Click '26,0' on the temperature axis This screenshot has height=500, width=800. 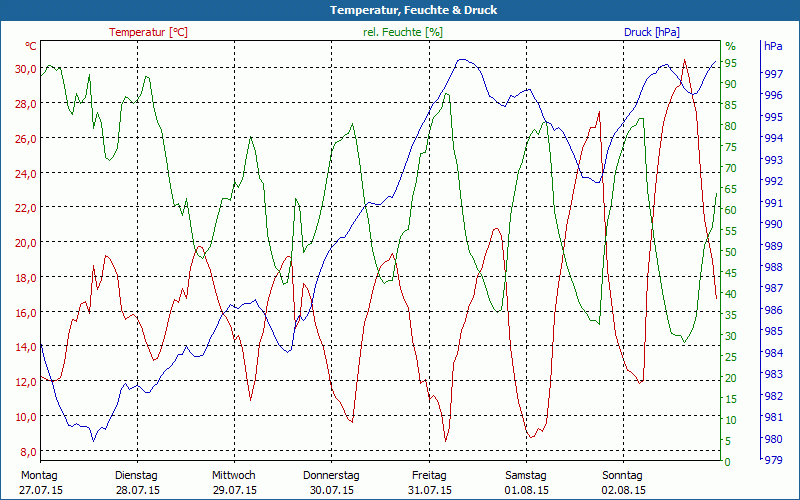coord(25,138)
